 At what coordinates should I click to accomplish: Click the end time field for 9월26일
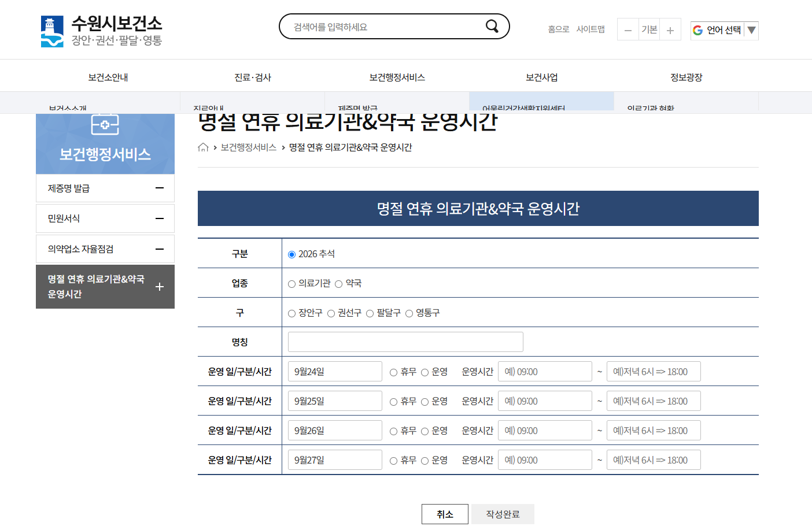pos(654,430)
